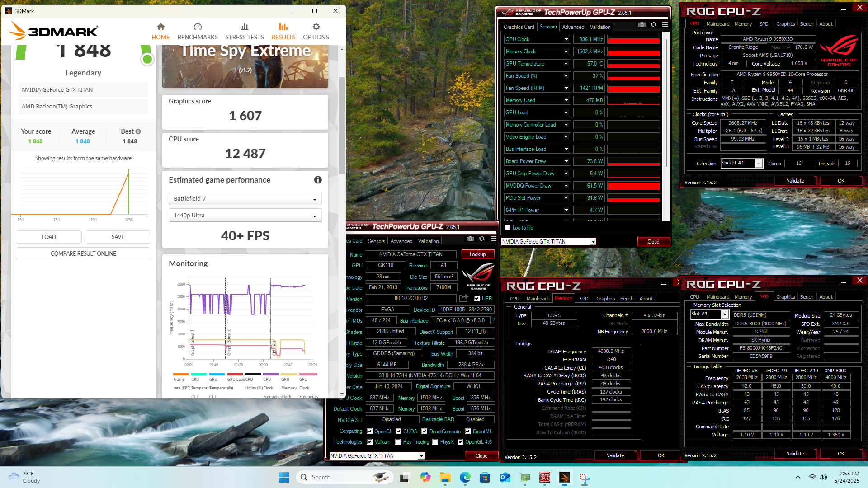
Task: Open Slot #1 memory slot dropdown
Action: (x=709, y=314)
